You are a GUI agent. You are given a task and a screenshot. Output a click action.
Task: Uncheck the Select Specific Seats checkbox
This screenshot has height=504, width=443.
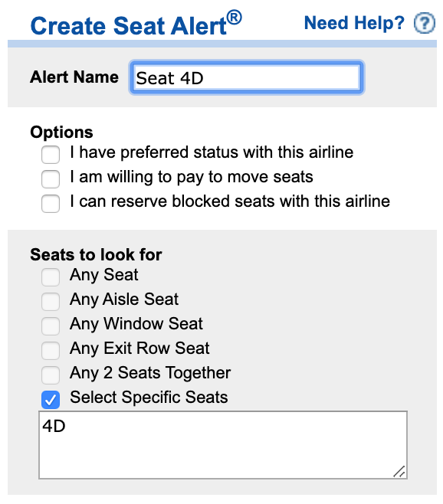click(51, 400)
